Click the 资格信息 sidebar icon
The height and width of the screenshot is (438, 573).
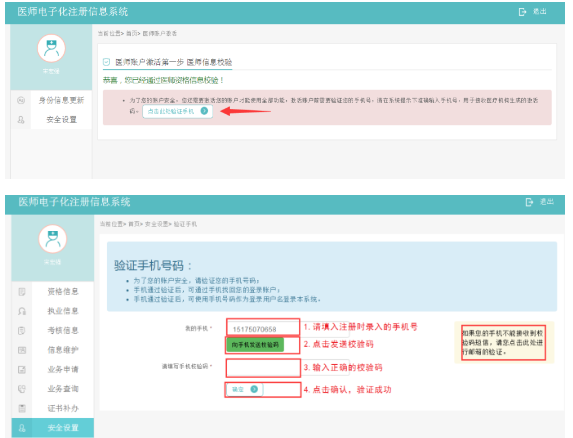click(x=22, y=292)
